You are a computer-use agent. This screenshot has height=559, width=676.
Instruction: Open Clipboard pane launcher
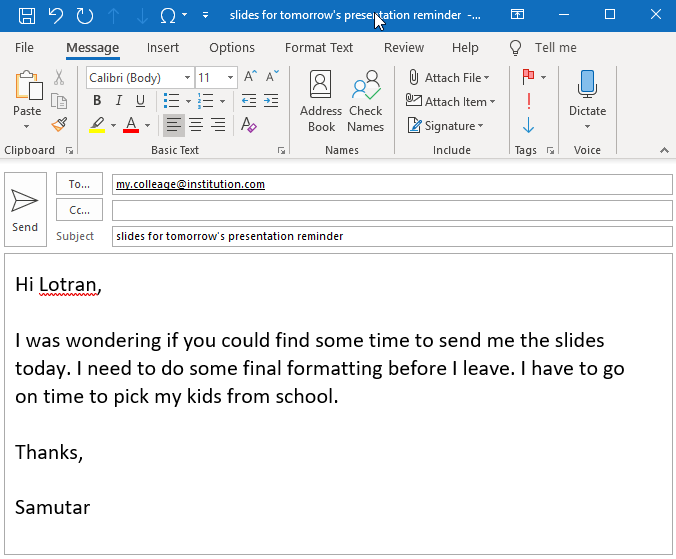point(69,150)
